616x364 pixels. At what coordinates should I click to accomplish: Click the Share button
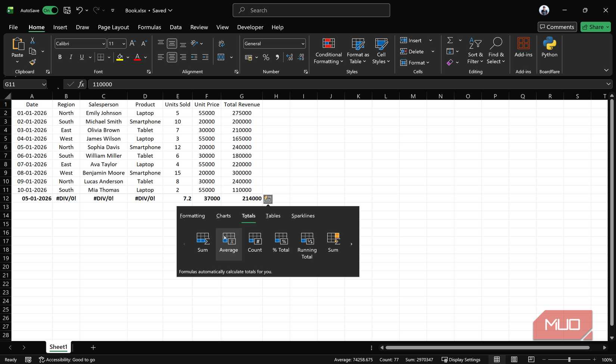[x=595, y=27]
